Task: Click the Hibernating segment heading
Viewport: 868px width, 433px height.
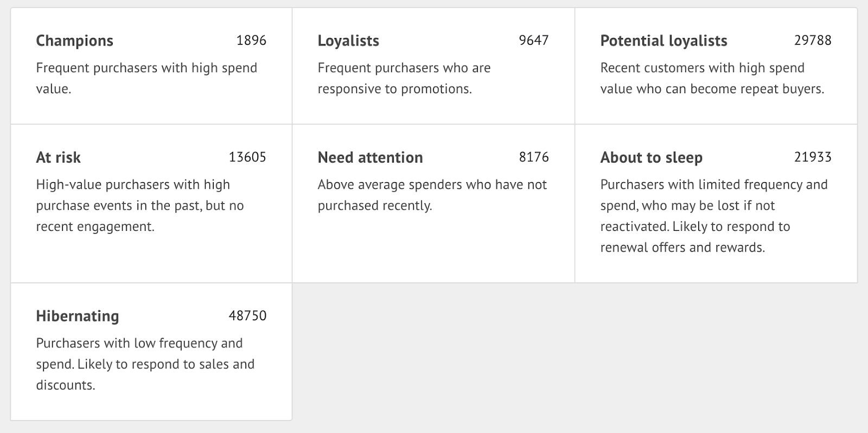Action: 76,315
